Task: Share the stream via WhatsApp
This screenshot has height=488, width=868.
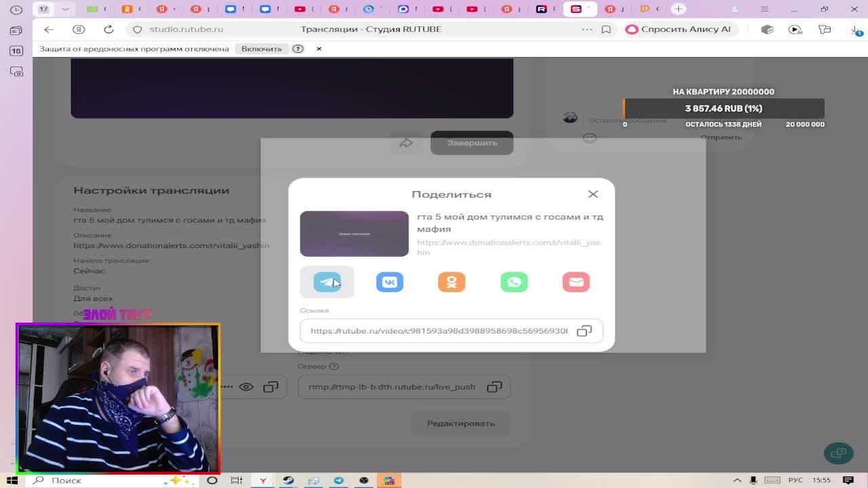Action: coord(514,282)
